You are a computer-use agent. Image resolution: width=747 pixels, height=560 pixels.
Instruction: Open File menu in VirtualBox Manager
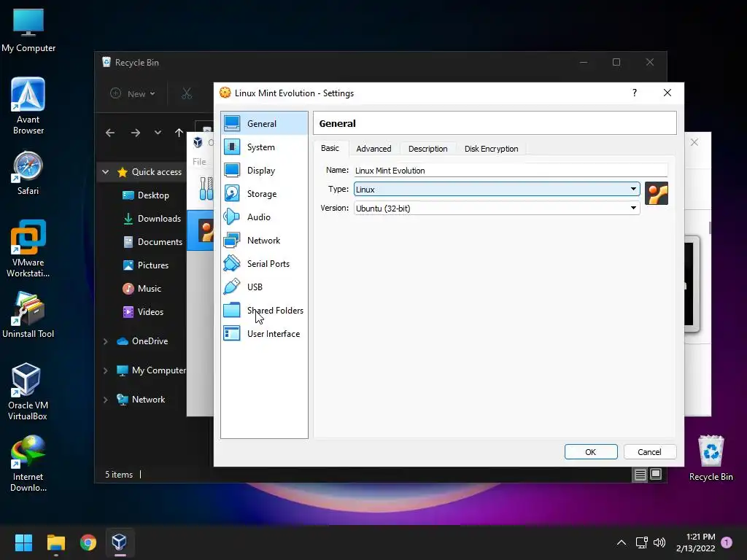[x=199, y=161]
